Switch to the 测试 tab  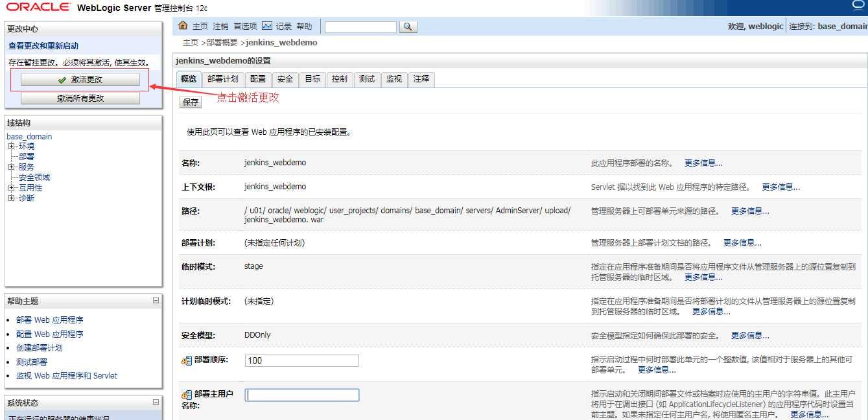tap(367, 79)
